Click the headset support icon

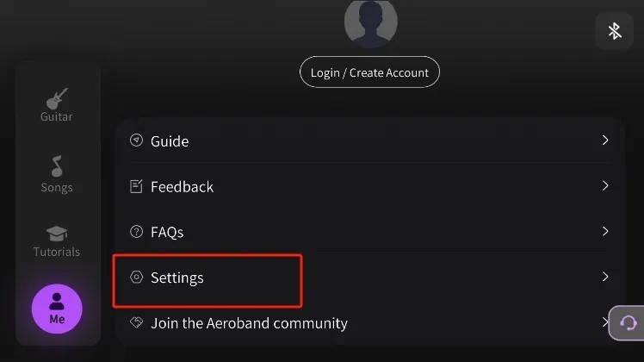628,323
